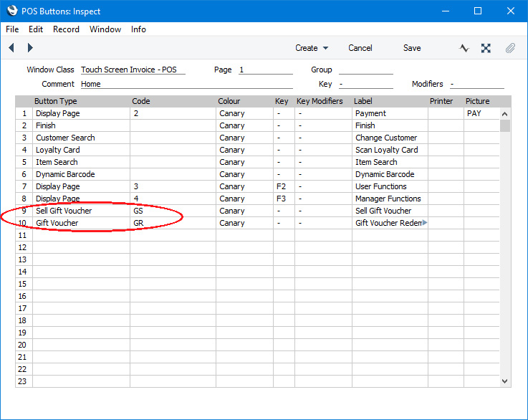Click the Page number field
Screen dimensions: 528x420
(266, 70)
